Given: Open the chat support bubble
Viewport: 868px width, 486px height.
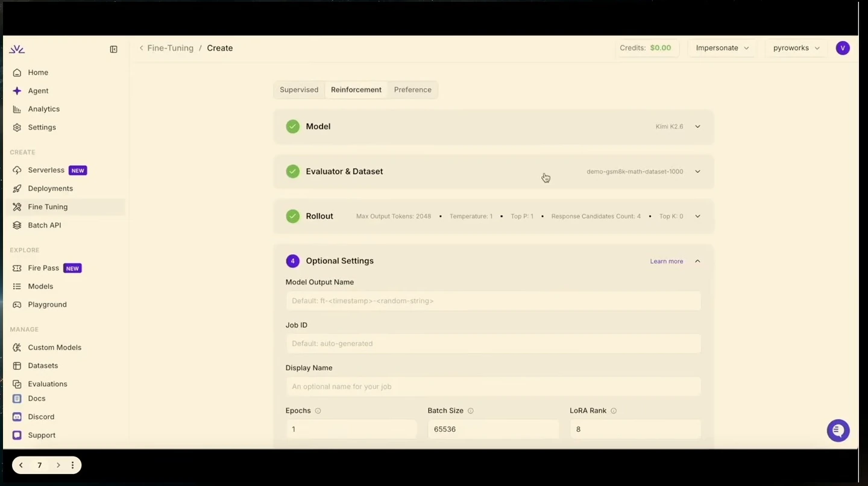Looking at the screenshot, I should [838, 431].
